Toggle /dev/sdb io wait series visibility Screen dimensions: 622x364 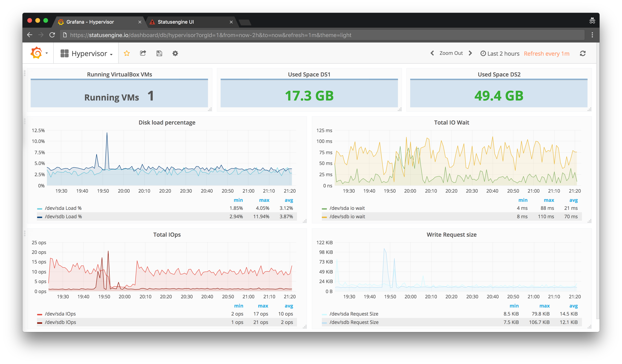click(347, 216)
